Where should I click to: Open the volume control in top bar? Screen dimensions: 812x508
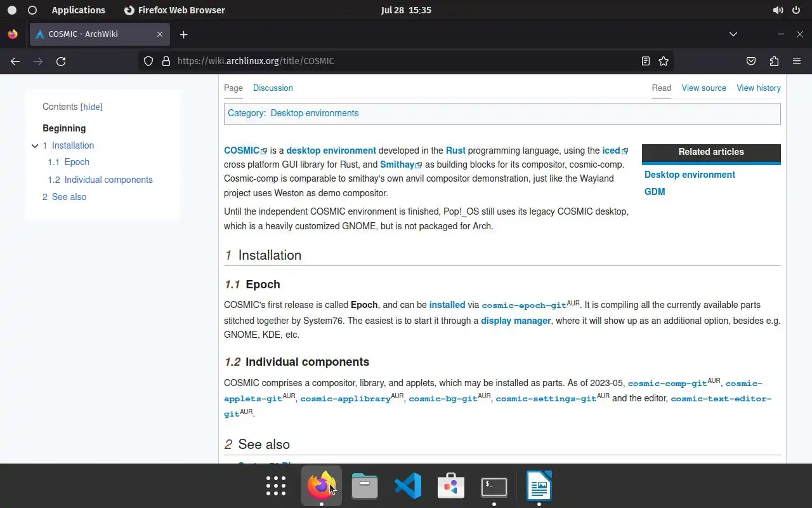(x=778, y=10)
